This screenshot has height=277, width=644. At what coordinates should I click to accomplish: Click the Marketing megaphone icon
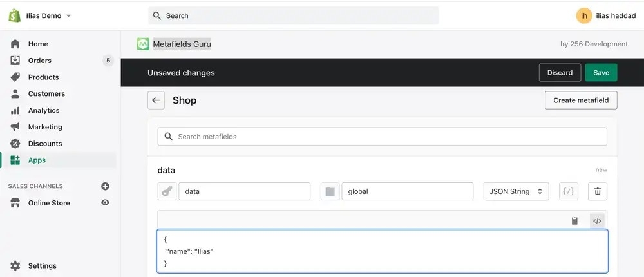click(x=15, y=127)
